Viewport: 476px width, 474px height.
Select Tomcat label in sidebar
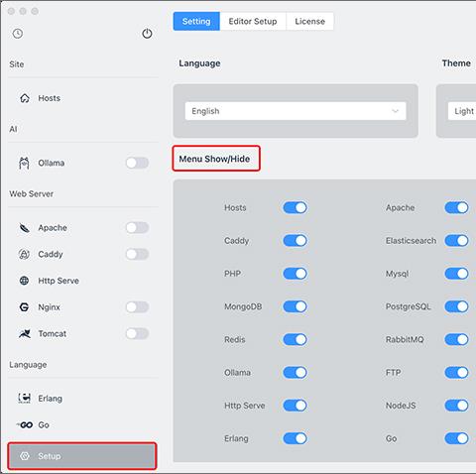point(53,333)
